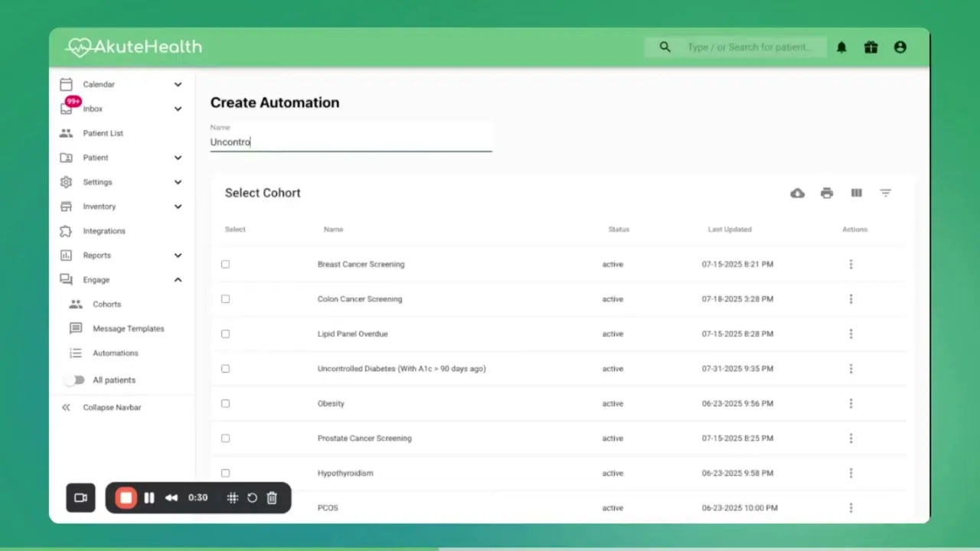Select the Colon Cancer Screening checkbox

click(225, 299)
